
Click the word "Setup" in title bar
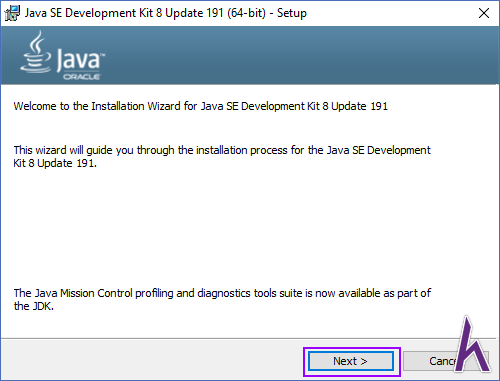(x=292, y=13)
